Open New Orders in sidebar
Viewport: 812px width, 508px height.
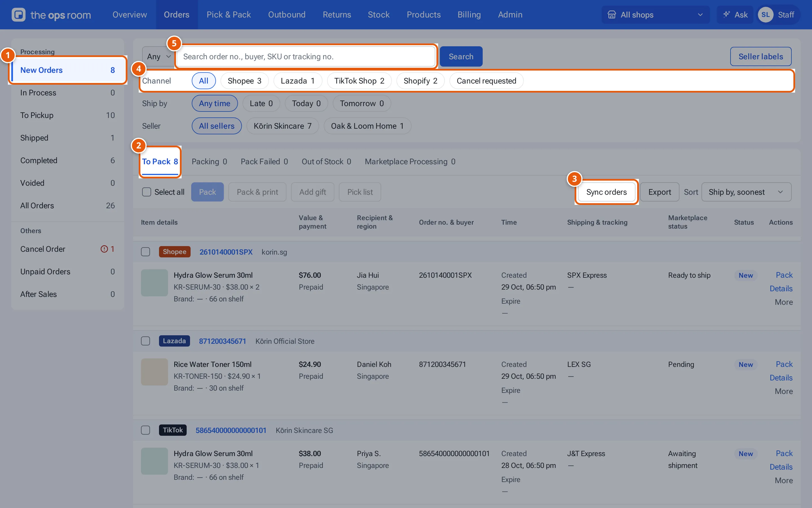[x=67, y=70]
